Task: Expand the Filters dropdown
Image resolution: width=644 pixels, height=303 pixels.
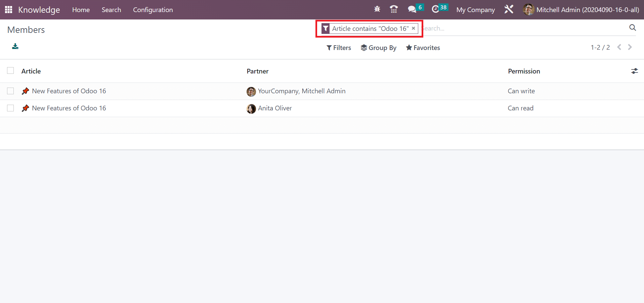Action: click(x=339, y=48)
